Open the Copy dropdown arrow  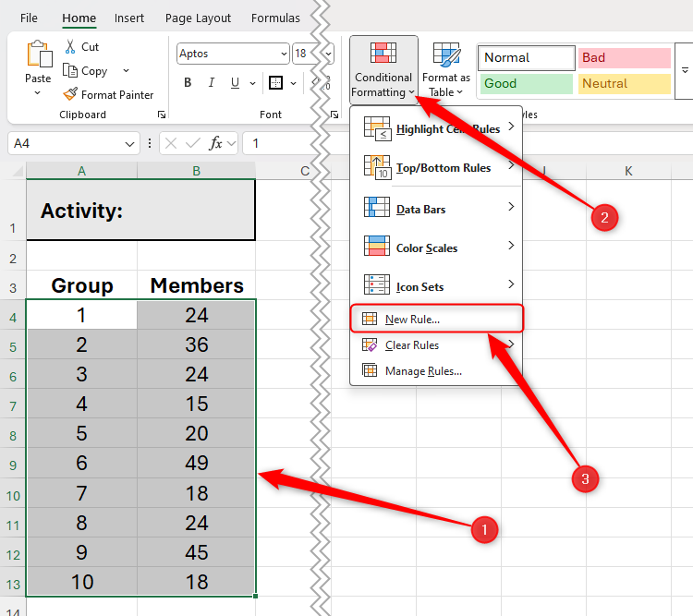click(x=127, y=71)
